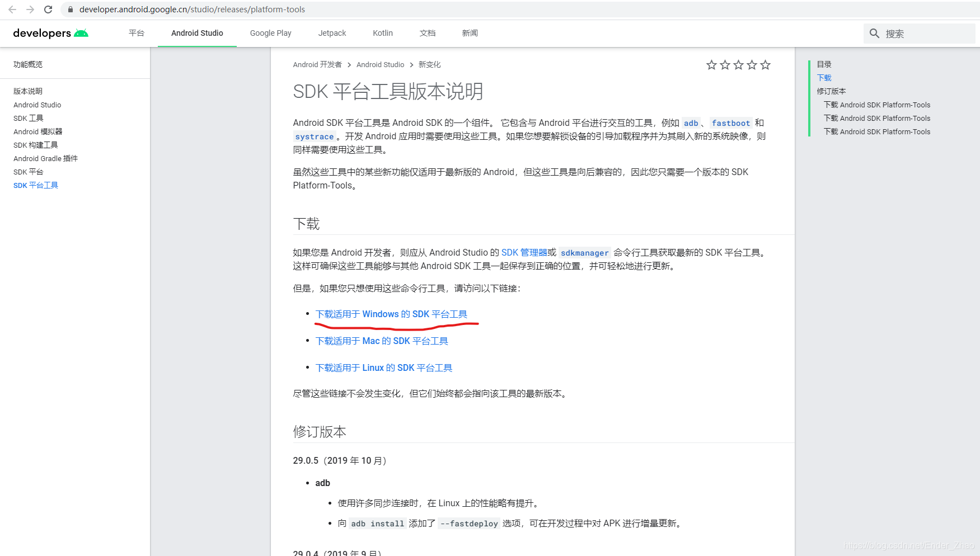Click the padlock site info icon

70,10
